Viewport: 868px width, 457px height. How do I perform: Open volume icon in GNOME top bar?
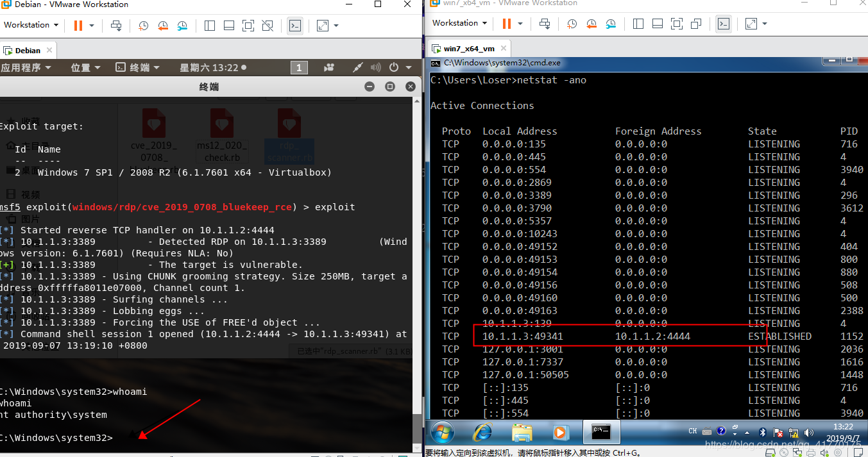[x=375, y=67]
